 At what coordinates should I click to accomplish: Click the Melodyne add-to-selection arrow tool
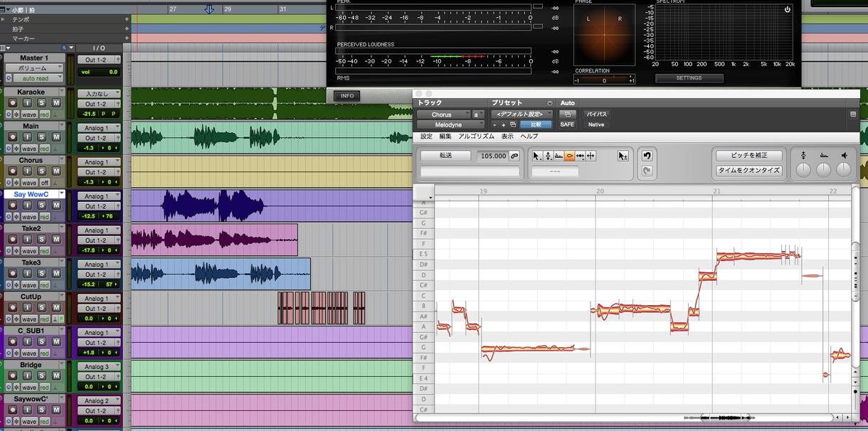tap(623, 156)
